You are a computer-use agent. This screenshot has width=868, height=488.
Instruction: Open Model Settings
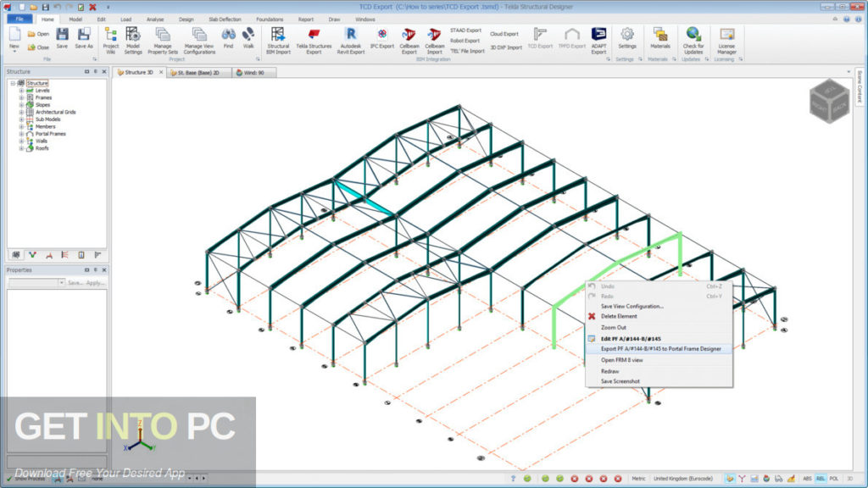coord(133,41)
